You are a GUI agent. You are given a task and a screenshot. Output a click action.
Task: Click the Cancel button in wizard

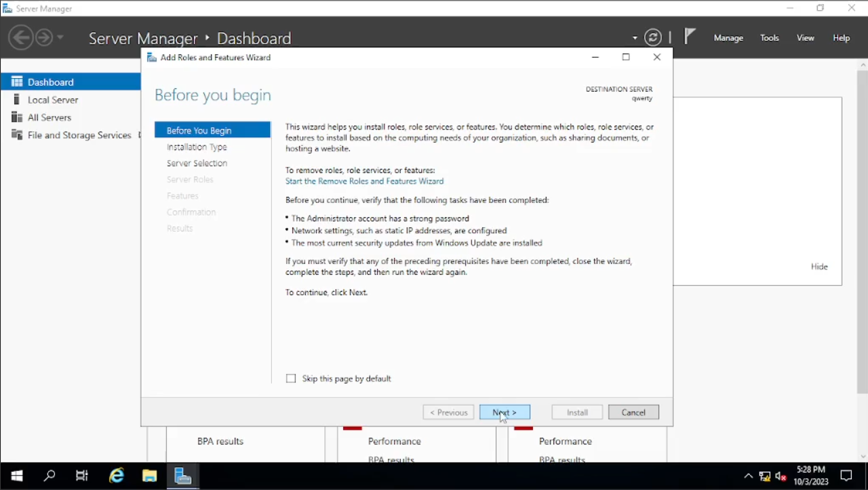pyautogui.click(x=633, y=413)
